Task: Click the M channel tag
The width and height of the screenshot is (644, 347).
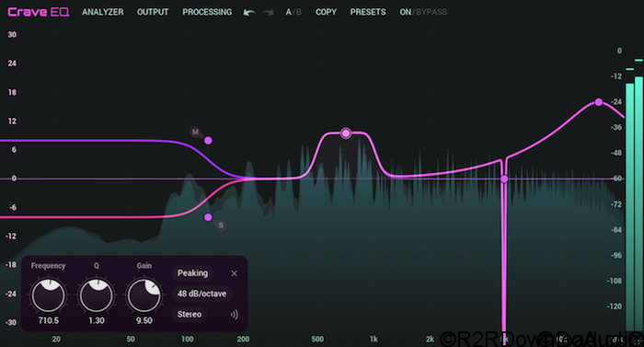Action: point(195,132)
